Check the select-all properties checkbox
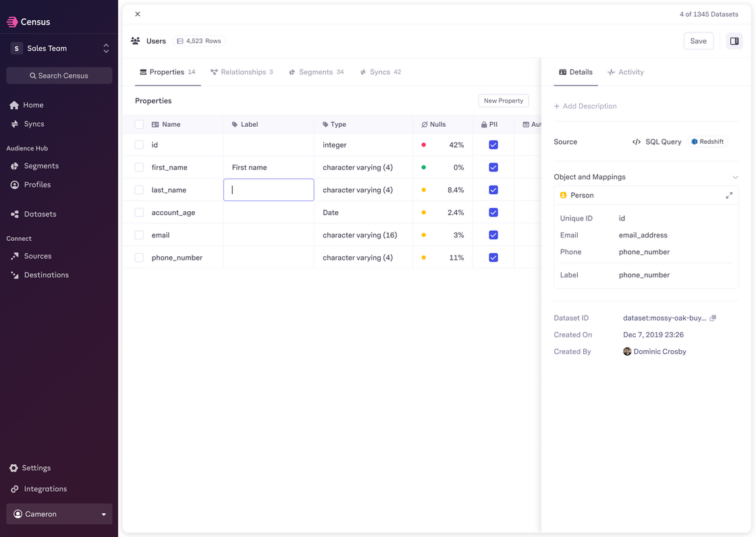The image size is (756, 537). 139,125
